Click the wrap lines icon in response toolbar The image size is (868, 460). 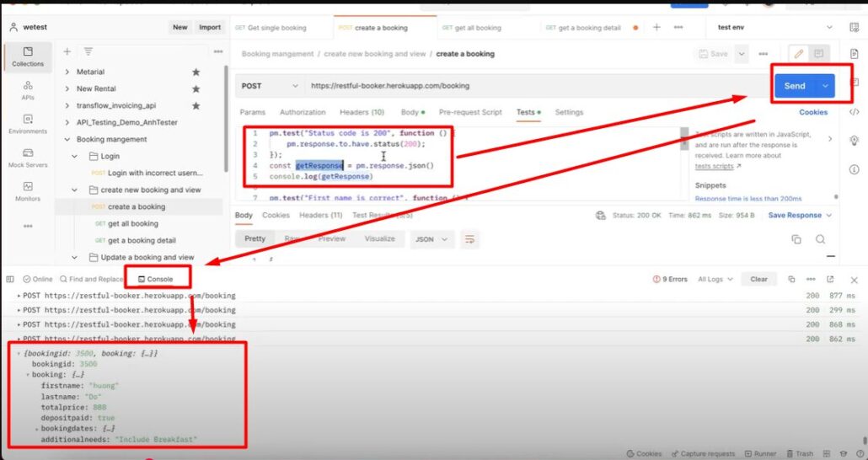tap(470, 239)
